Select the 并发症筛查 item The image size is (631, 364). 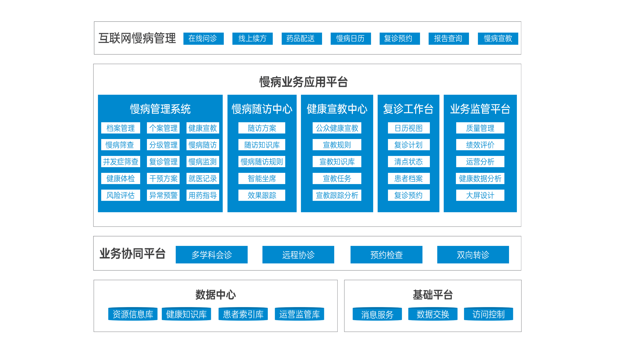pyautogui.click(x=120, y=161)
